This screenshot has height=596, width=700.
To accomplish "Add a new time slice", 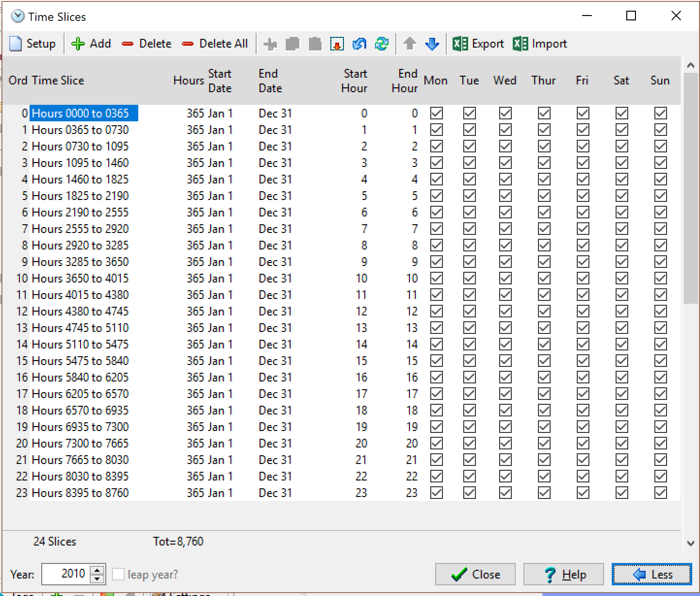I will coord(91,44).
